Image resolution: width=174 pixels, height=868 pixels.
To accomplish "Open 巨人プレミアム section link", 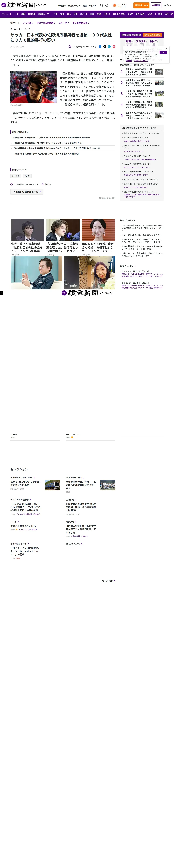I will pos(74,544).
